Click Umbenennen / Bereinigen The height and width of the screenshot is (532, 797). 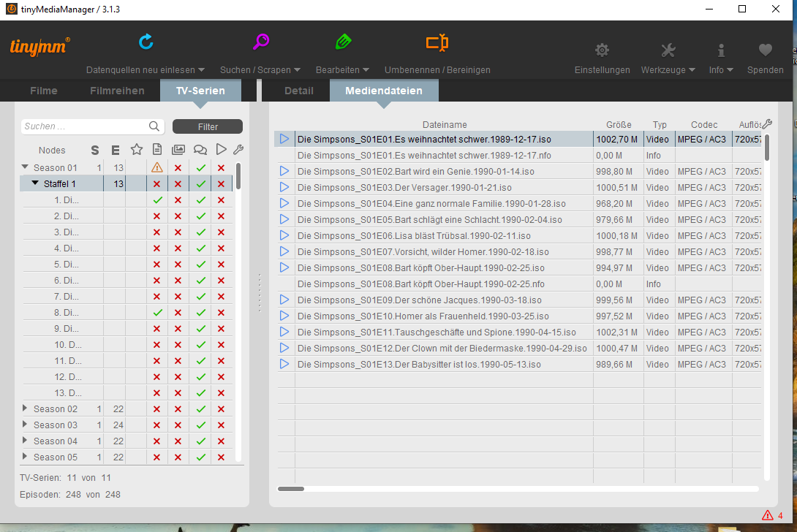(x=437, y=70)
